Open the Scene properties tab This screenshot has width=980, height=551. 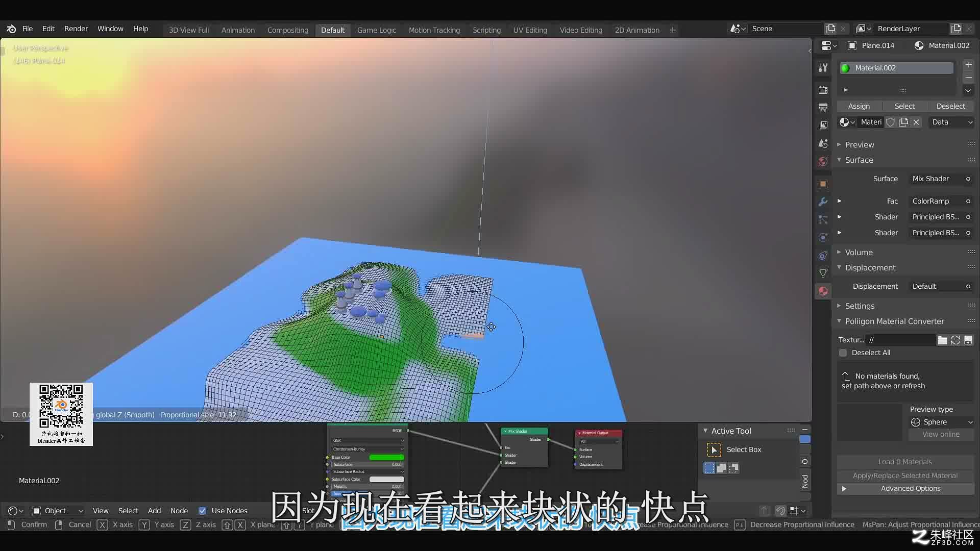(823, 144)
